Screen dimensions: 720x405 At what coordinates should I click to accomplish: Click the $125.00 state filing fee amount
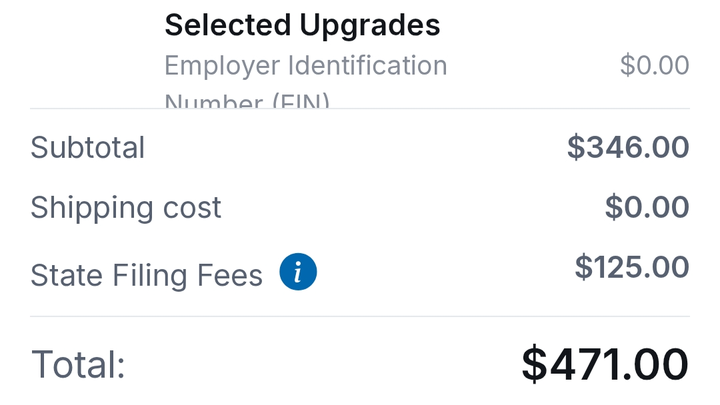click(x=632, y=267)
